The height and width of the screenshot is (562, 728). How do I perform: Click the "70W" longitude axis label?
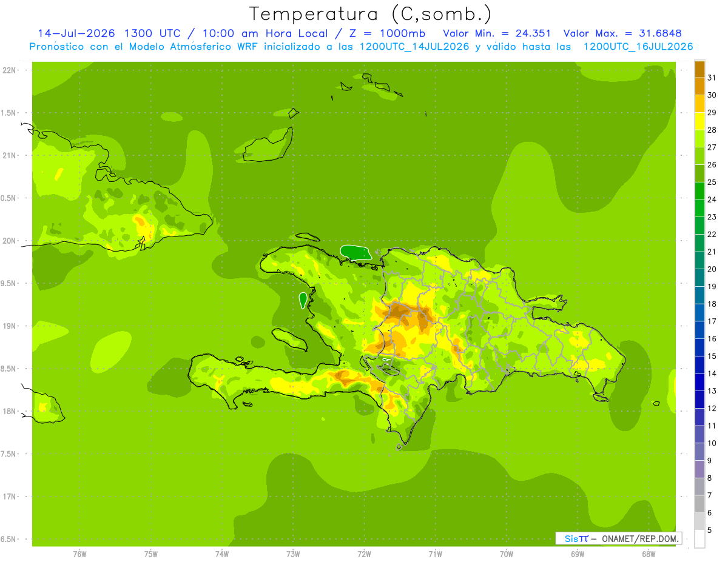(x=507, y=554)
